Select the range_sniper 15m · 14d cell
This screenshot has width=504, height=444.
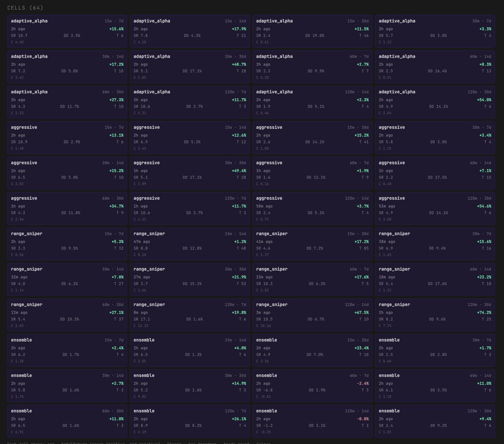tap(190, 244)
